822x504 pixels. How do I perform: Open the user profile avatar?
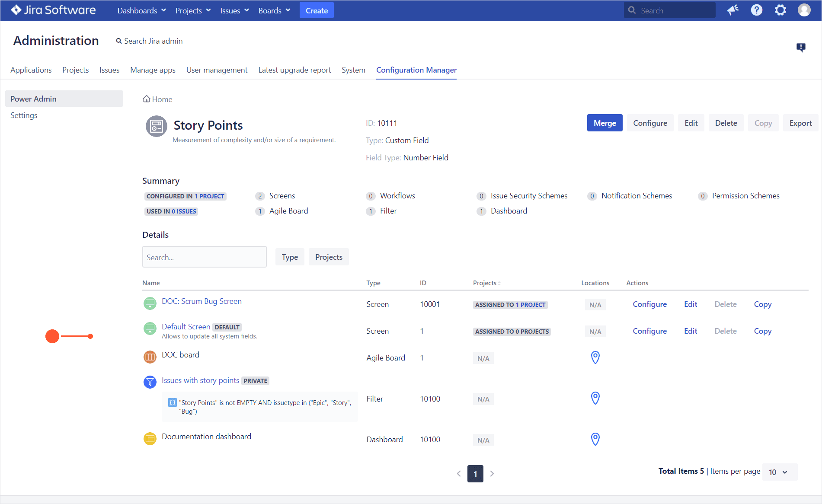click(x=804, y=10)
